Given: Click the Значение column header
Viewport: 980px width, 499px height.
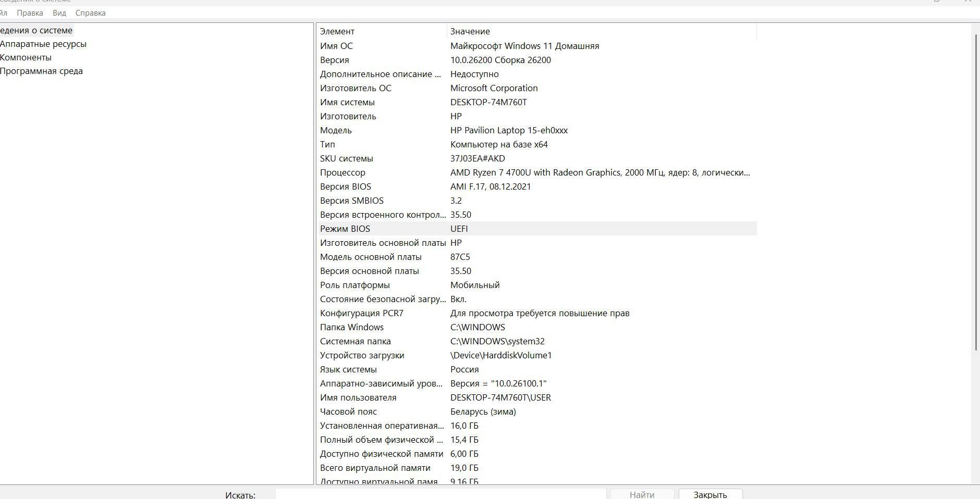Looking at the screenshot, I should tap(602, 31).
